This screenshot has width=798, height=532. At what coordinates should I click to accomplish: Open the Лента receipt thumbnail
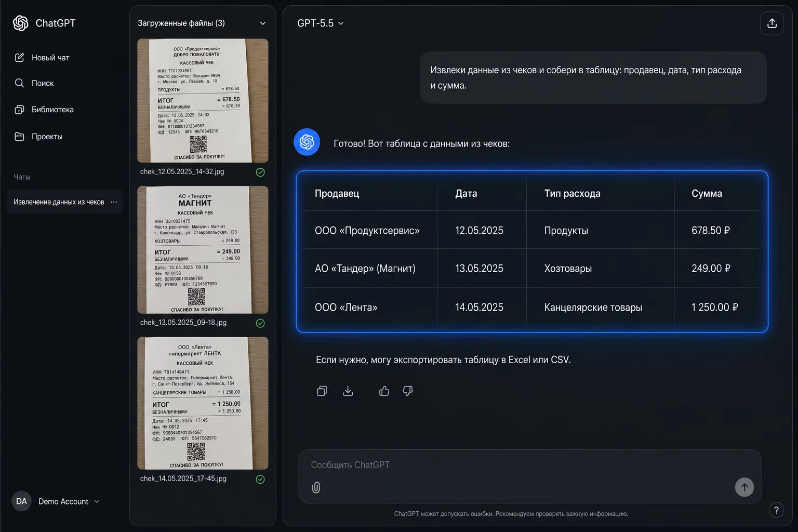[203, 403]
